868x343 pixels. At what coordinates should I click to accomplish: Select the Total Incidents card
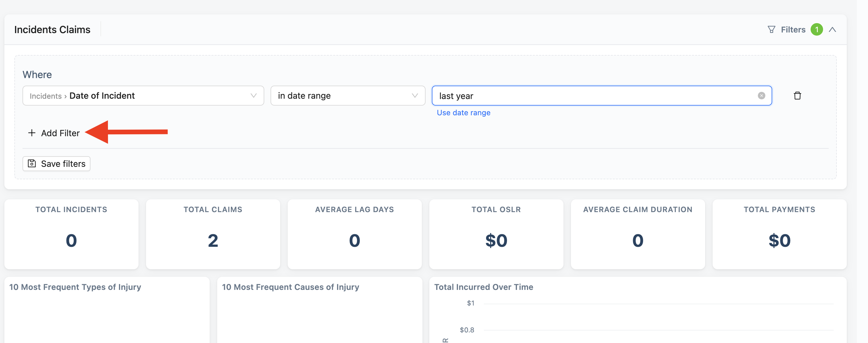pyautogui.click(x=71, y=234)
